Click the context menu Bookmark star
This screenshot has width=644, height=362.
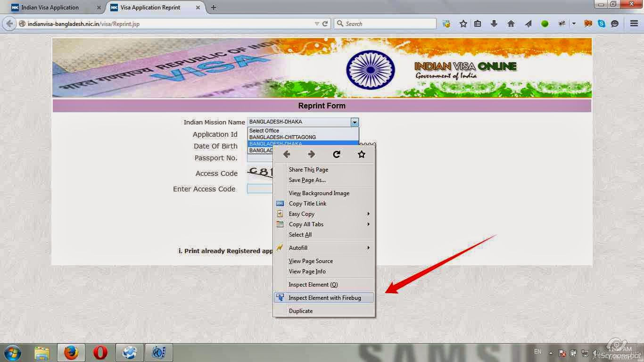click(x=362, y=154)
